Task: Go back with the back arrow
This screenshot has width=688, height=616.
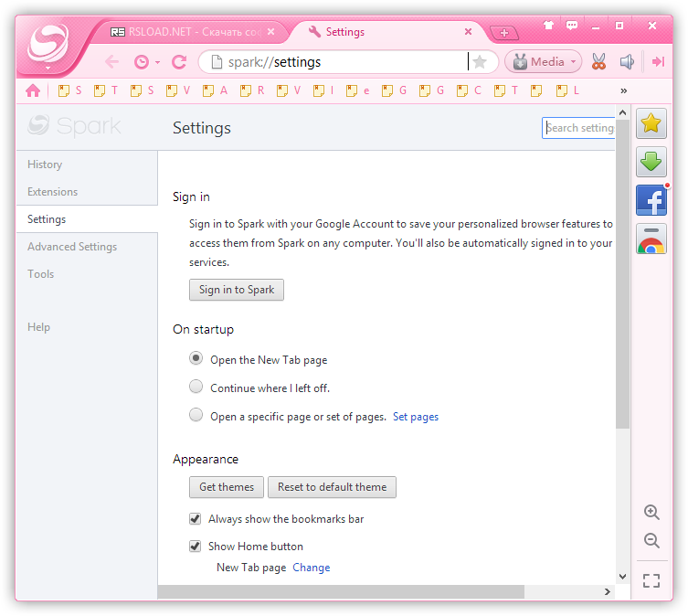Action: (111, 62)
